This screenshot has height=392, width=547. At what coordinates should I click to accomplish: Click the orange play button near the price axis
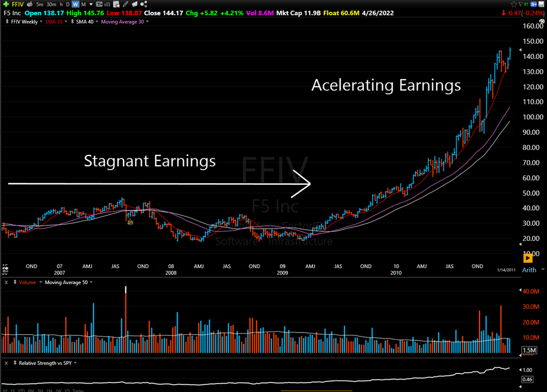coord(527,258)
